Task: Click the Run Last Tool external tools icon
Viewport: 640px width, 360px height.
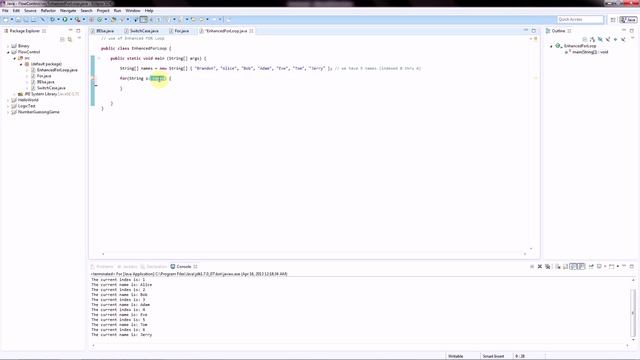Action: [x=77, y=20]
